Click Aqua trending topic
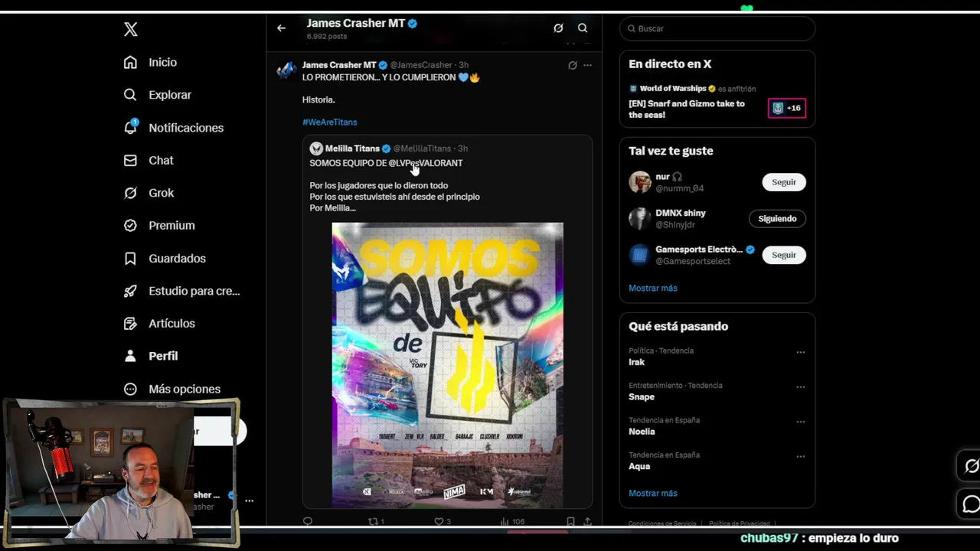980x551 pixels. [x=639, y=466]
